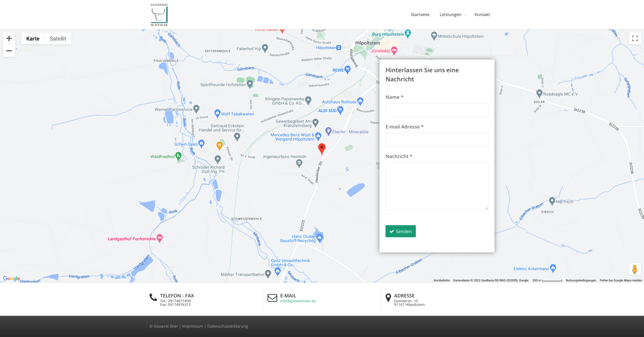Image resolution: width=644 pixels, height=337 pixels.
Task: Switch map to Karte view
Action: point(33,38)
